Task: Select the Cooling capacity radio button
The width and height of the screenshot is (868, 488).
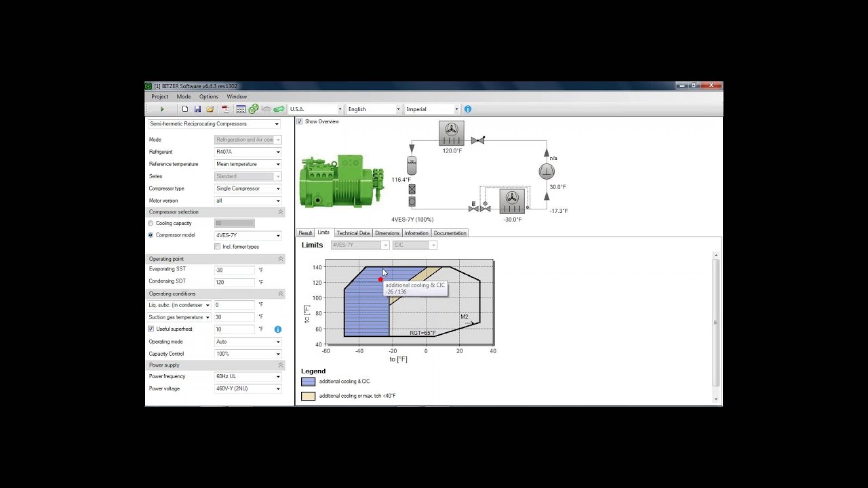Action: tap(151, 223)
